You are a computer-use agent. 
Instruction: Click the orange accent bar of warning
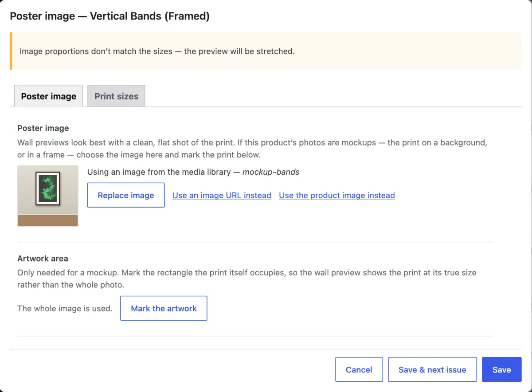click(x=11, y=51)
